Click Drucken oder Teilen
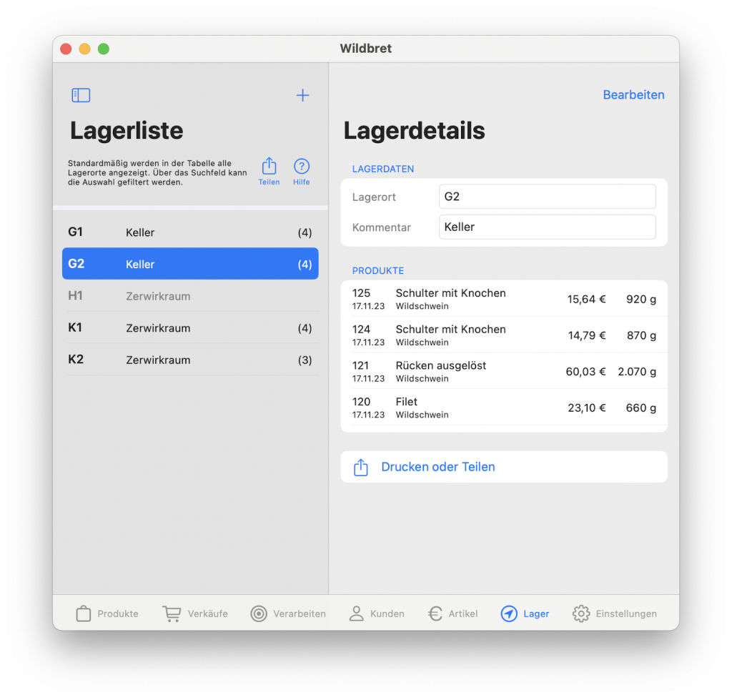This screenshot has width=732, height=700. click(x=437, y=467)
